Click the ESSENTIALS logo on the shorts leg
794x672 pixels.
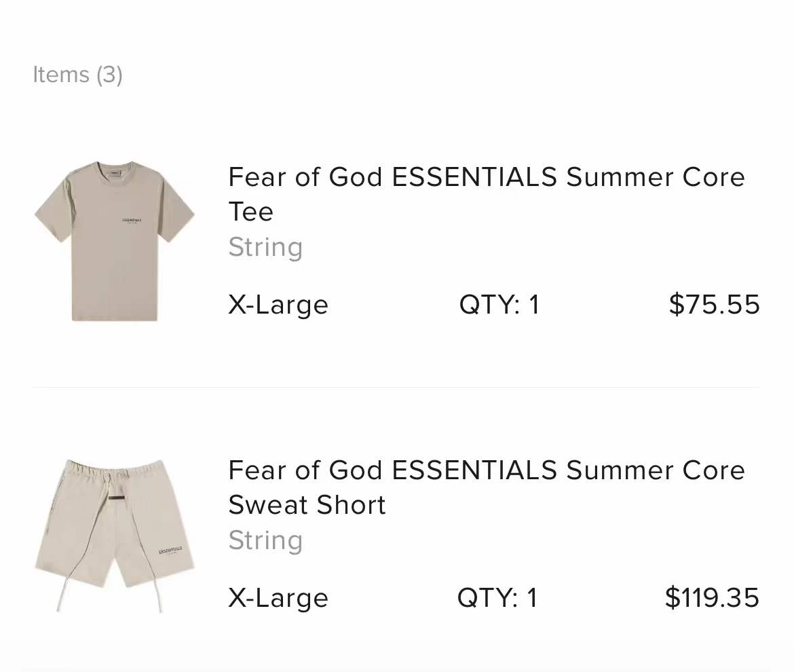coord(170,550)
